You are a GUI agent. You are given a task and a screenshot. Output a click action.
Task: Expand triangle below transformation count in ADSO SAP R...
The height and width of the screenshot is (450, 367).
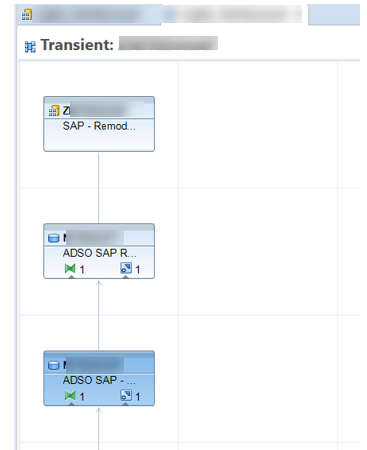71,277
